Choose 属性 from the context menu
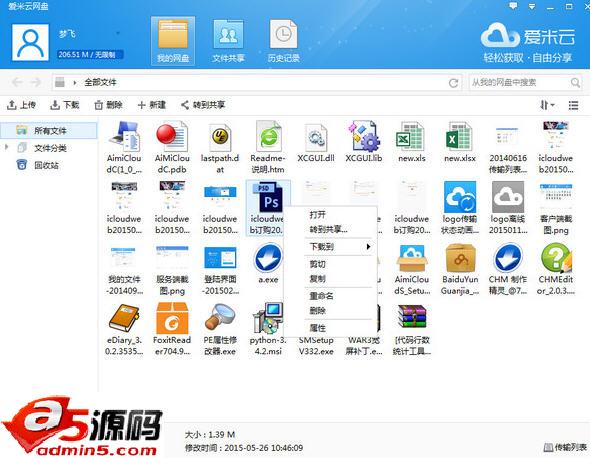The width and height of the screenshot is (590, 458). point(317,328)
